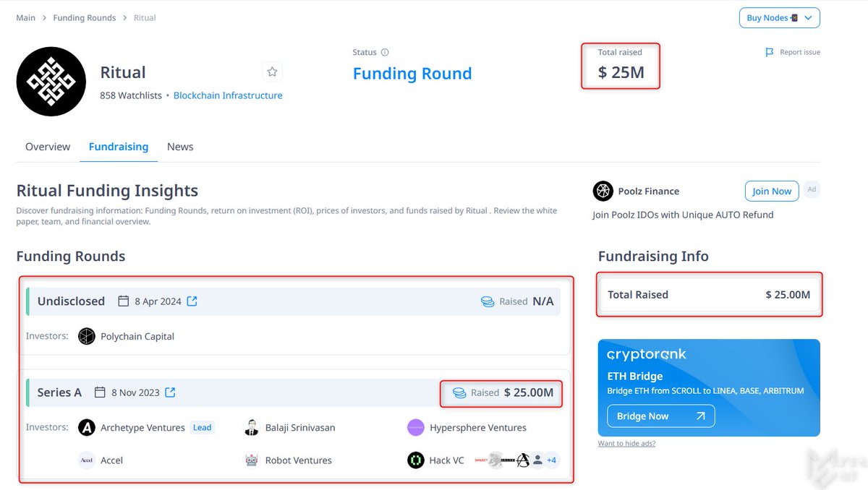The width and height of the screenshot is (868, 490).
Task: Open Accel investor link
Action: tap(112, 460)
